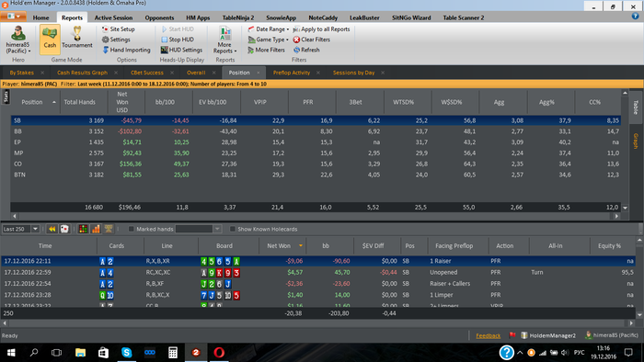
Task: Open the Game Type filter dropdown
Action: (x=269, y=40)
